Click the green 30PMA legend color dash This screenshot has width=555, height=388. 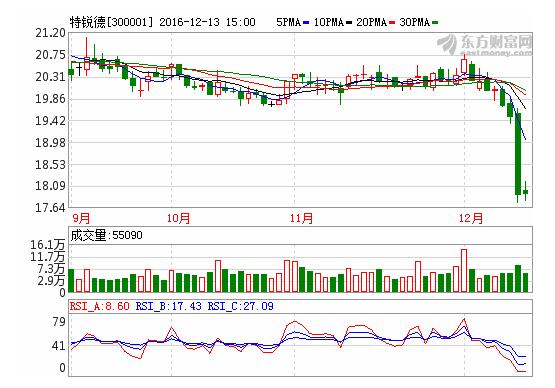click(435, 23)
